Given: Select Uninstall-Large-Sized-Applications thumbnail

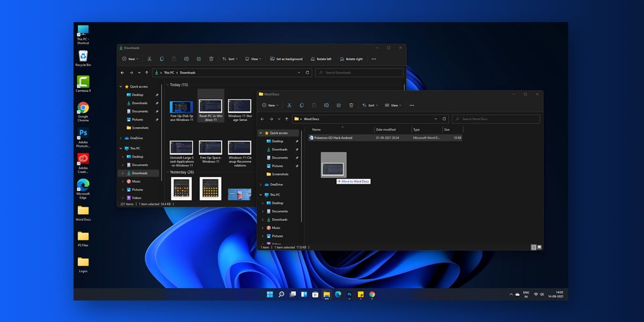Looking at the screenshot, I should click(181, 154).
